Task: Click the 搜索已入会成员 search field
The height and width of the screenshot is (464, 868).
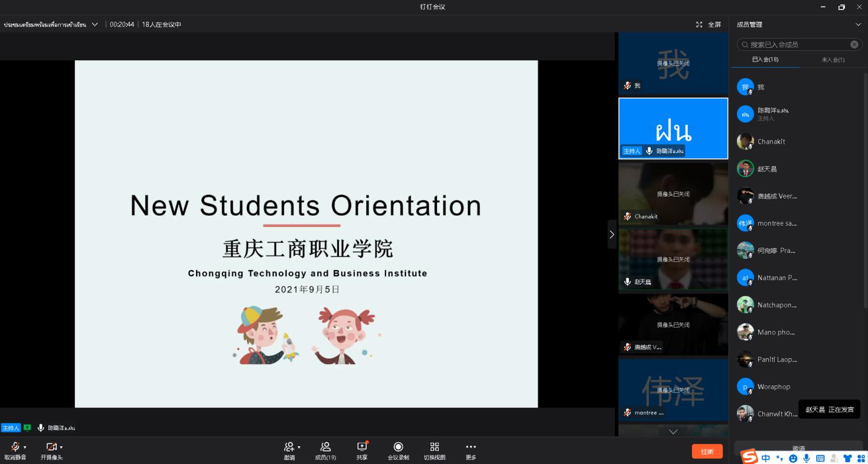Action: pos(798,44)
